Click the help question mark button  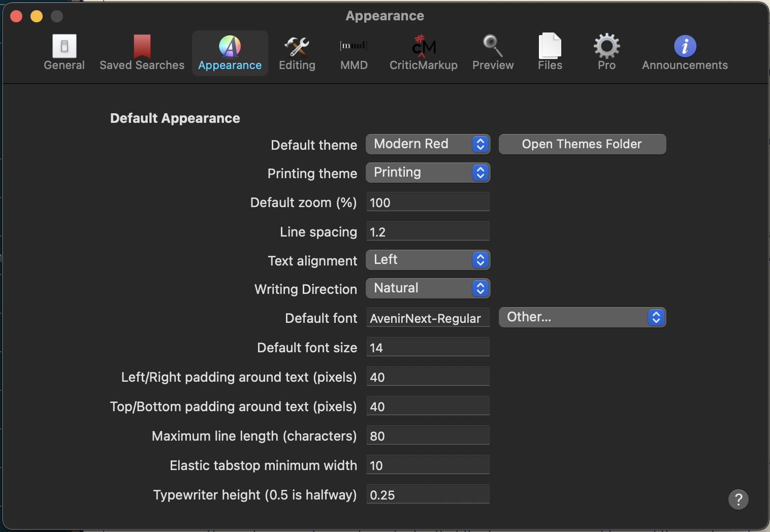(x=738, y=500)
